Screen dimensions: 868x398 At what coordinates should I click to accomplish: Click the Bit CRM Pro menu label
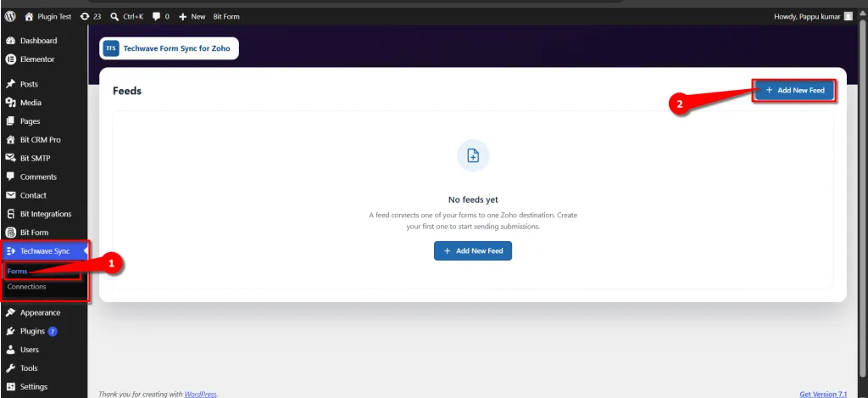41,140
